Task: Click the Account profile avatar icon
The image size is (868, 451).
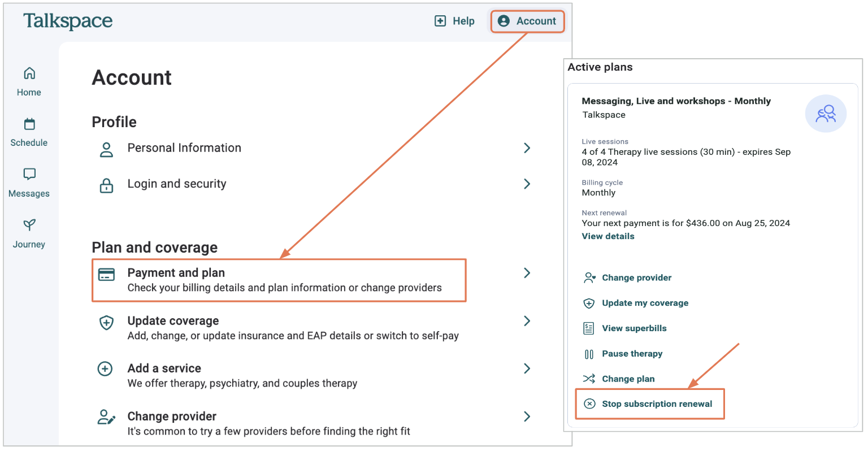Action: click(504, 21)
